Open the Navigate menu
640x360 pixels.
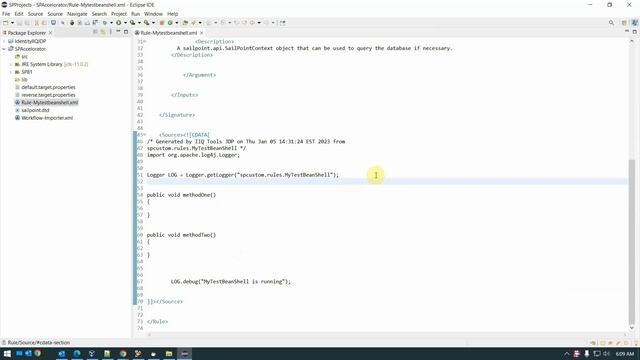77,14
